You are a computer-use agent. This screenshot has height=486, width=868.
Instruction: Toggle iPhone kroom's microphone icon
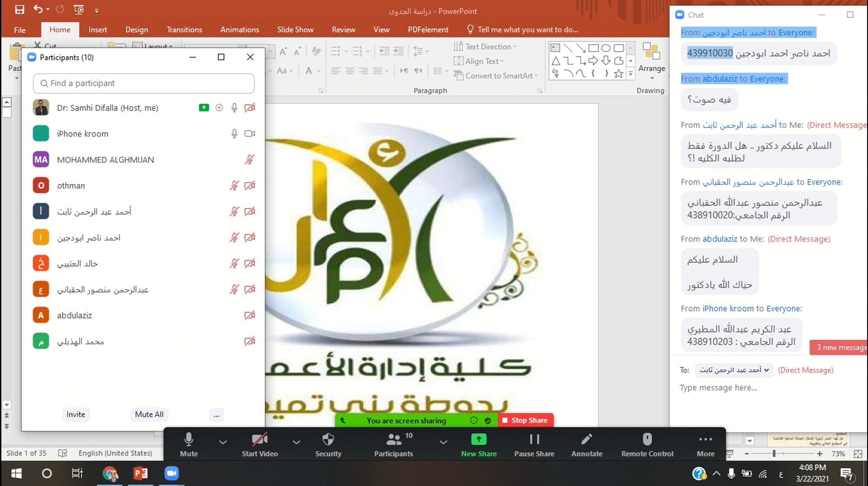(234, 134)
